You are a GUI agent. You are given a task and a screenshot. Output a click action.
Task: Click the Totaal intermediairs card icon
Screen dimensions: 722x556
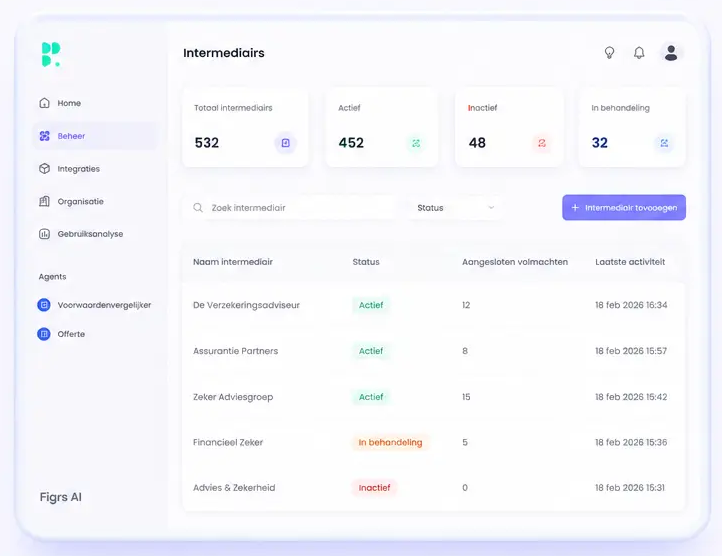tap(285, 143)
